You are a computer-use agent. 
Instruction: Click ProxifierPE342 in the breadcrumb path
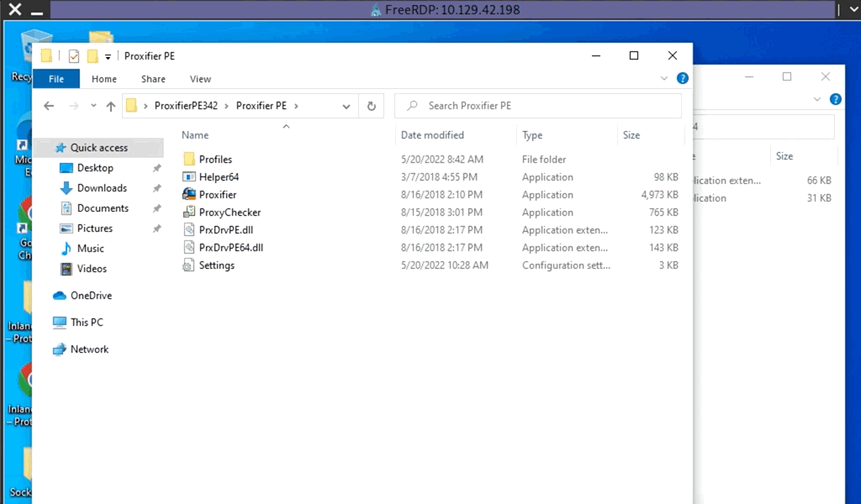[x=186, y=106]
